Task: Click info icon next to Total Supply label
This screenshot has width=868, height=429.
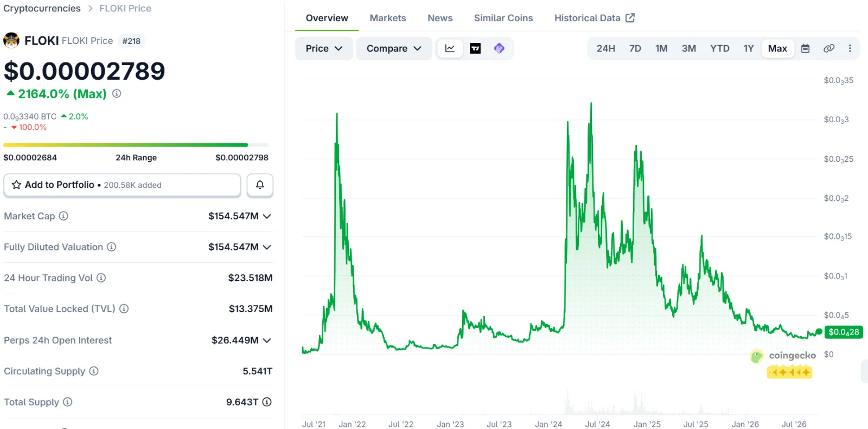Action: tap(67, 402)
